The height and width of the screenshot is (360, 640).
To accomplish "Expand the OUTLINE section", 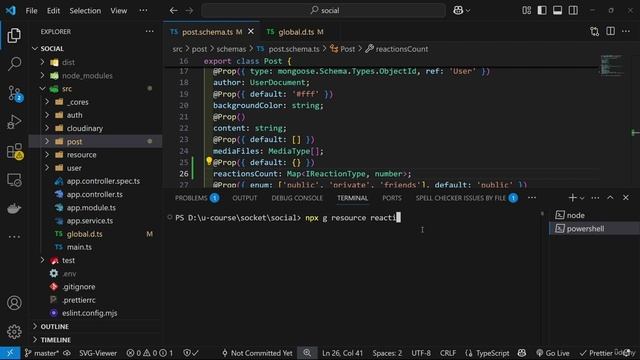I will coord(54,327).
